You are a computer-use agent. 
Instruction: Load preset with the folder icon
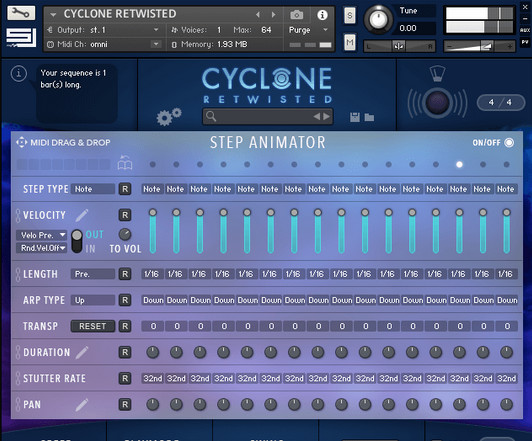point(369,117)
